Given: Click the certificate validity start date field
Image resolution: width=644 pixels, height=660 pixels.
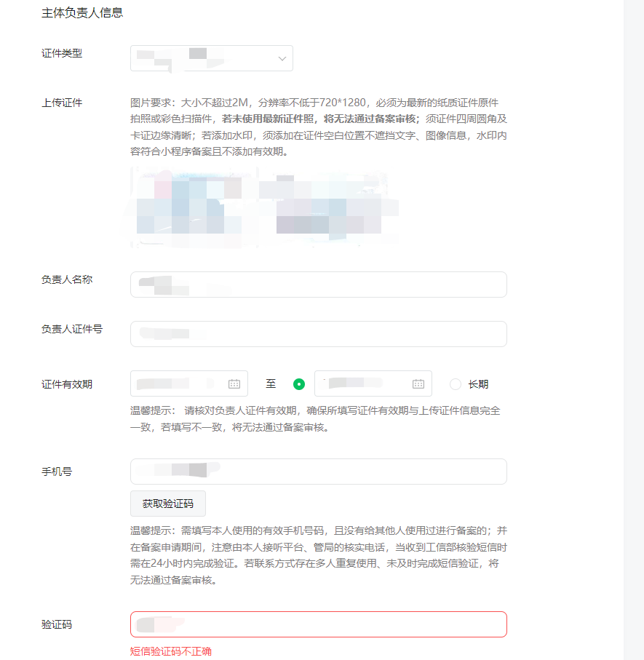Looking at the screenshot, I should click(x=182, y=383).
